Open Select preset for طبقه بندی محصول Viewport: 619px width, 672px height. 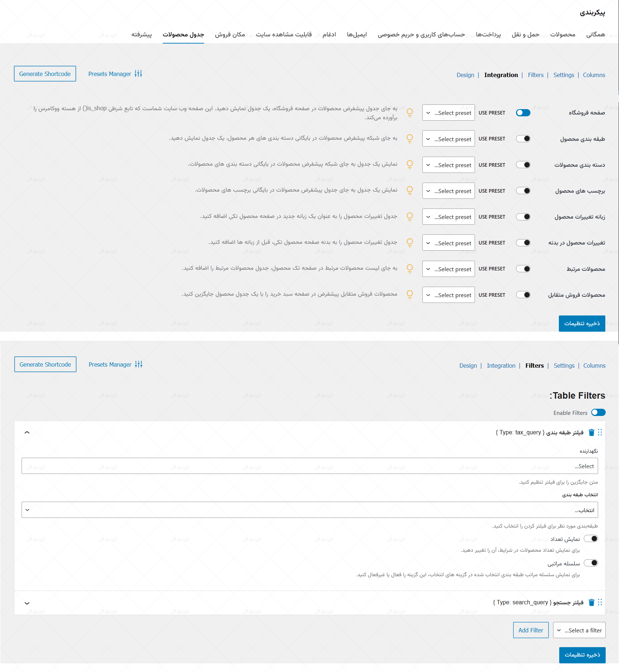click(x=448, y=139)
